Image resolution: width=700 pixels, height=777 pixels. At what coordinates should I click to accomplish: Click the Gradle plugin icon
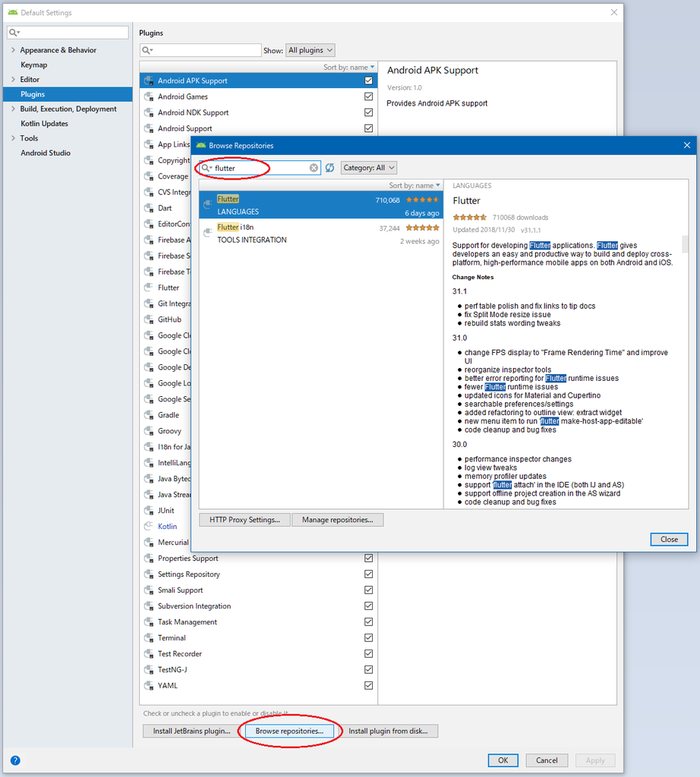pyautogui.click(x=149, y=415)
